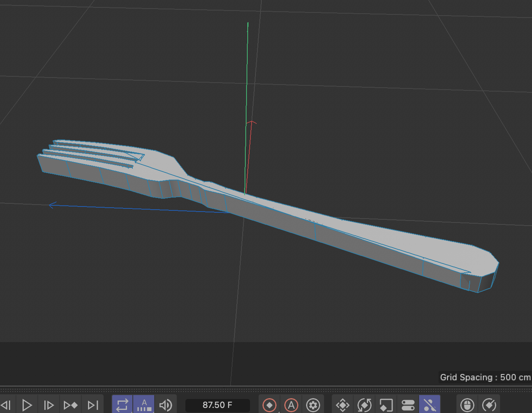532x413 pixels.
Task: Open keyframe settings gear icon
Action: [313, 405]
